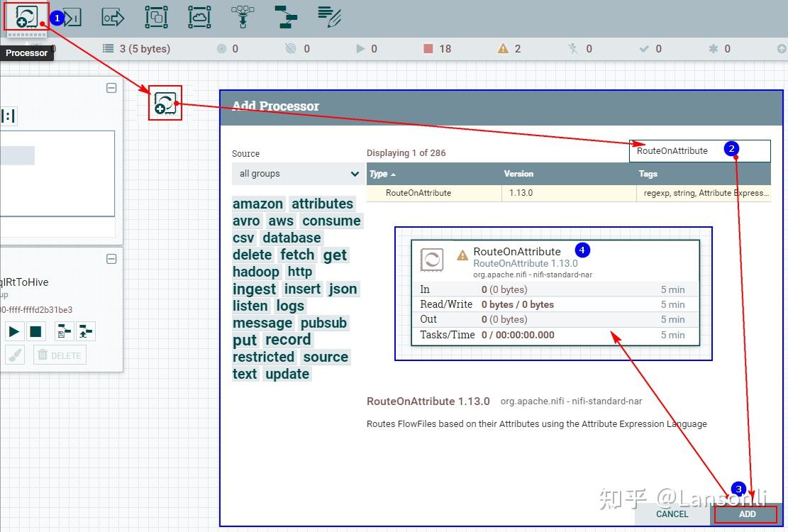Viewport: 788px width, 532px height.
Task: Filter by the 'database' tag
Action: click(292, 238)
